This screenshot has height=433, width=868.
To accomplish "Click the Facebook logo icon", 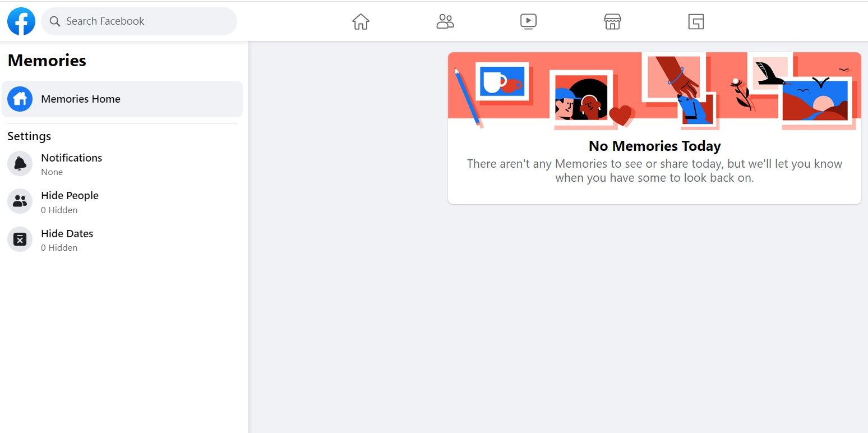I will click(x=21, y=21).
